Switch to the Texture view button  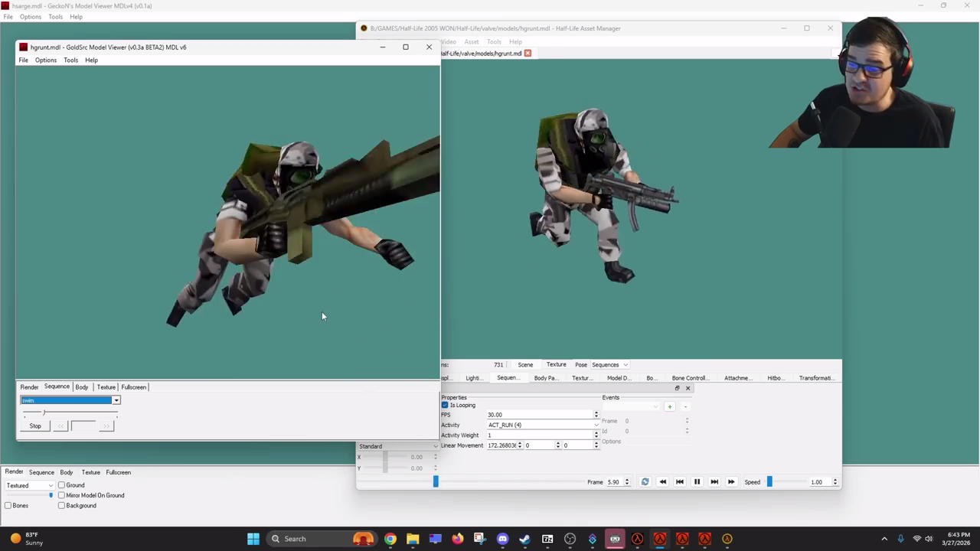point(557,365)
